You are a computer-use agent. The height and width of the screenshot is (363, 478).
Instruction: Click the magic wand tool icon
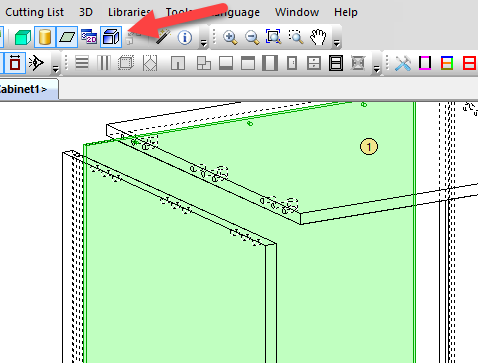click(163, 37)
